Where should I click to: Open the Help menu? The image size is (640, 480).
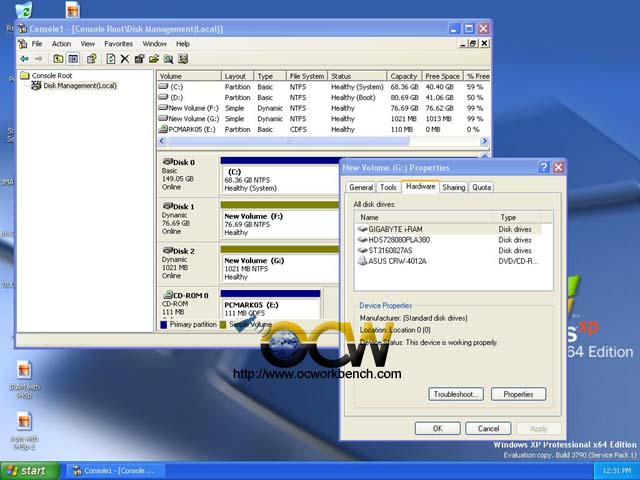pos(183,44)
